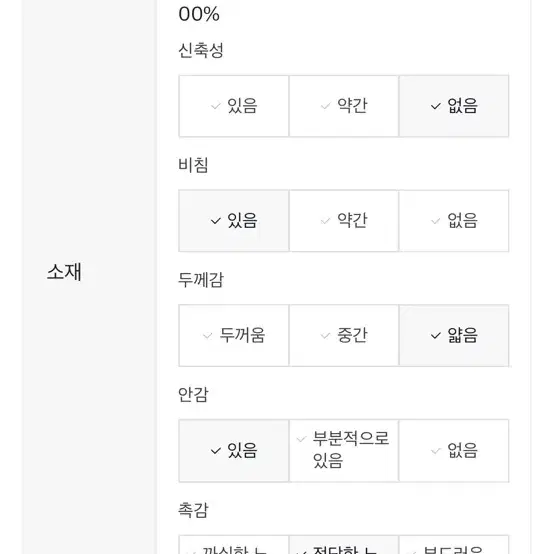Set 비침 to 없음
The height and width of the screenshot is (554, 554).
click(x=454, y=221)
